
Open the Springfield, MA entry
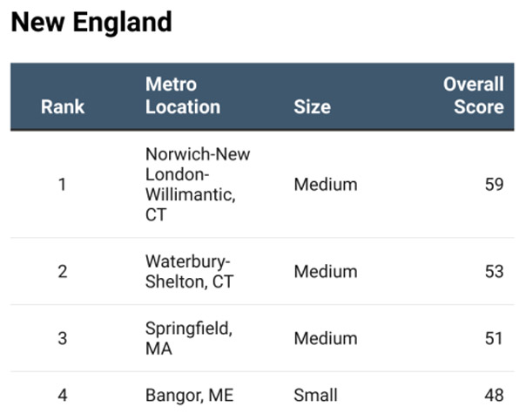[x=188, y=338]
